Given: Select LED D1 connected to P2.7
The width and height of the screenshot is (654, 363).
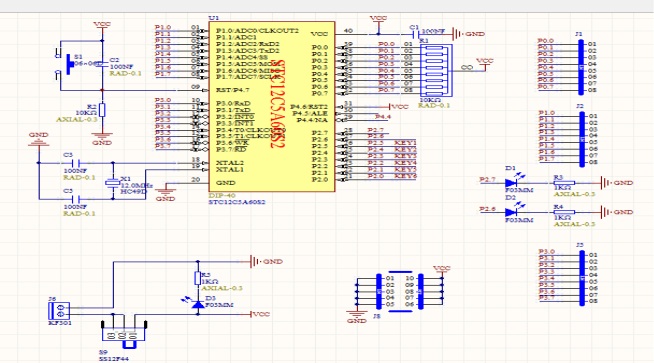Looking at the screenshot, I should (x=512, y=182).
